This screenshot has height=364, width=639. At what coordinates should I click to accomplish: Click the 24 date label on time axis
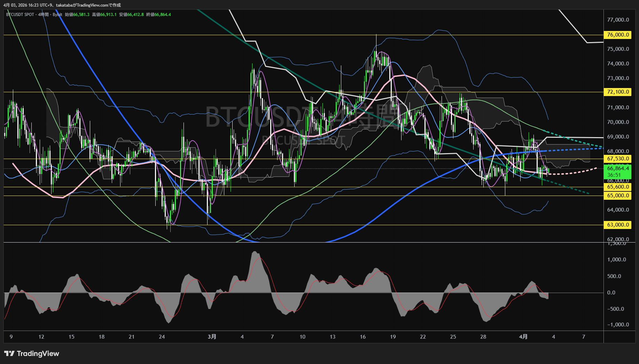(x=162, y=337)
